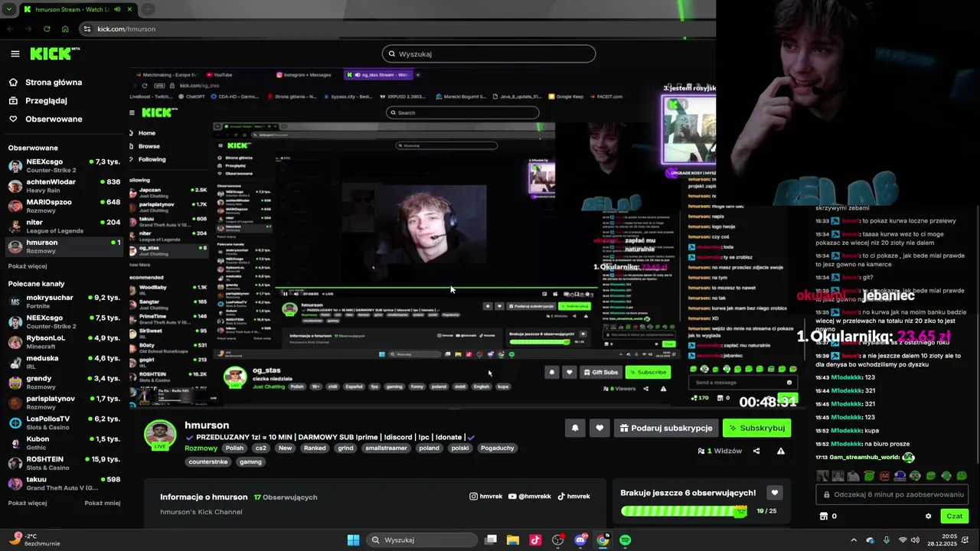Click the Wyszukaj search field on Kick

pyautogui.click(x=488, y=54)
